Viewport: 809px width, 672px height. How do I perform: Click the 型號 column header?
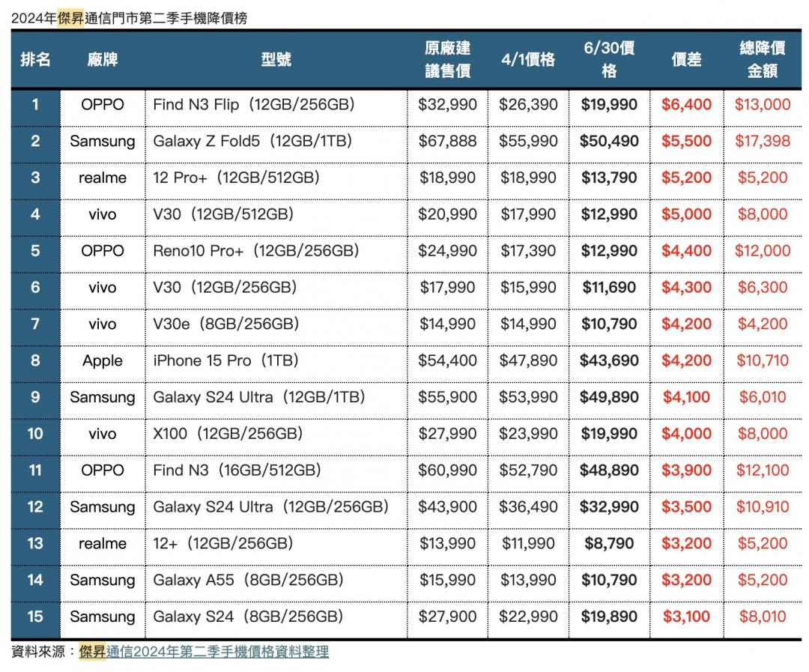(276, 60)
